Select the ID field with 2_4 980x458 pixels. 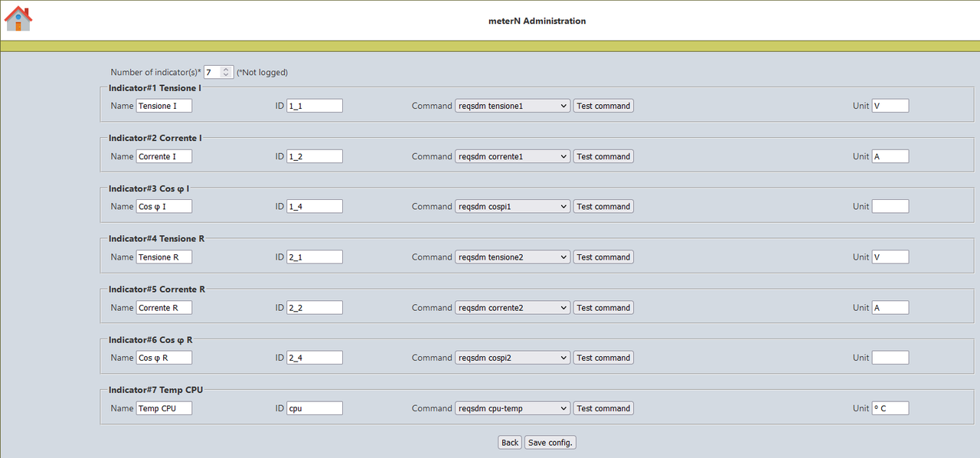315,358
